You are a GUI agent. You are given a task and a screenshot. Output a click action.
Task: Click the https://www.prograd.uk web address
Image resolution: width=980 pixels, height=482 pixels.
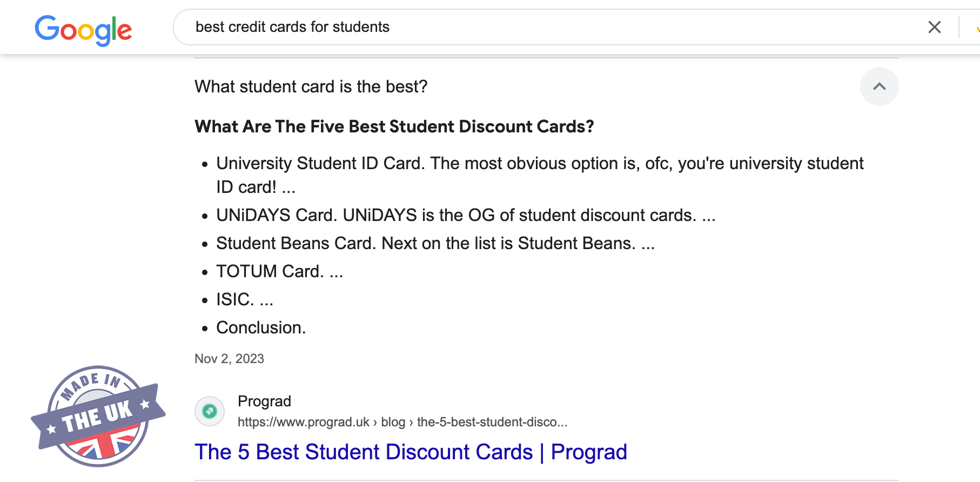pyautogui.click(x=303, y=422)
